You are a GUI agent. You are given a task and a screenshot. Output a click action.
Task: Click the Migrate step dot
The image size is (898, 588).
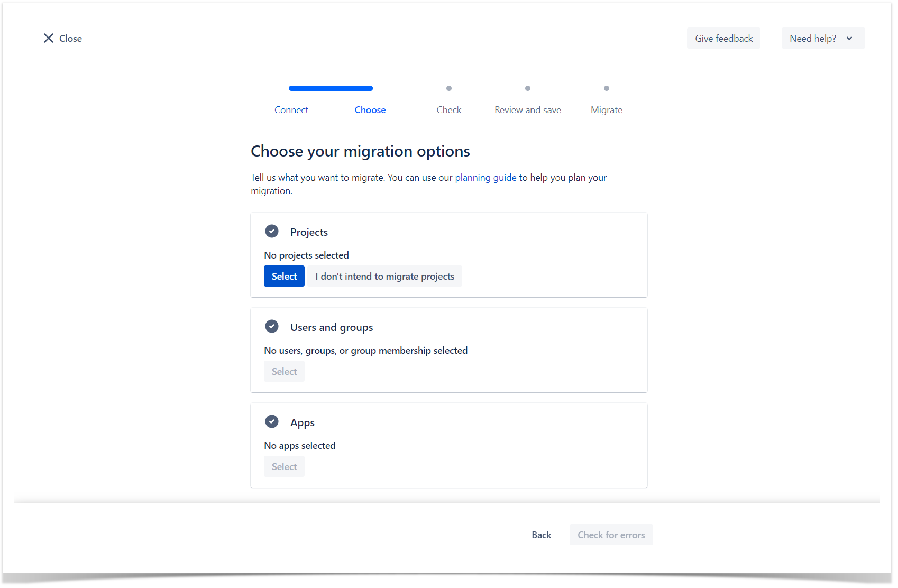coord(606,88)
